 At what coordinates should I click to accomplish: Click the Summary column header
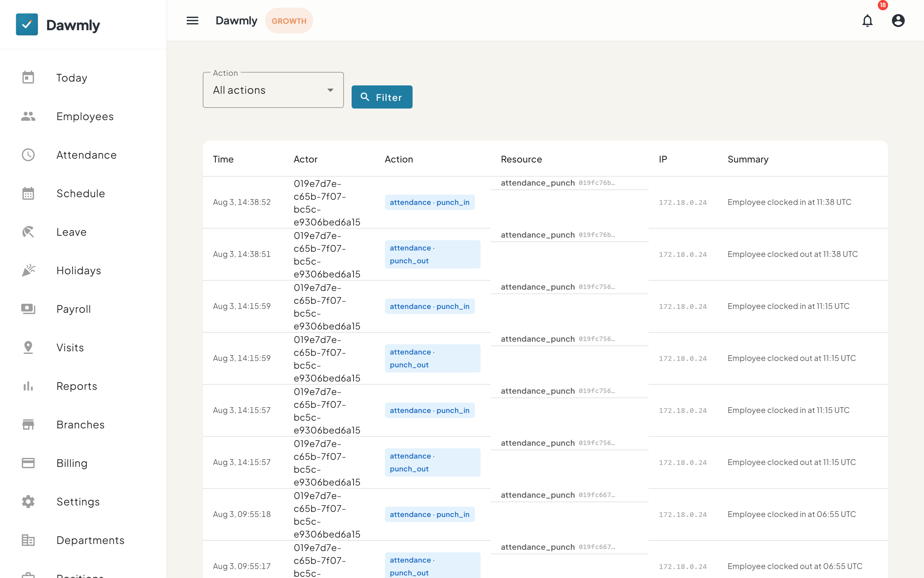(748, 159)
